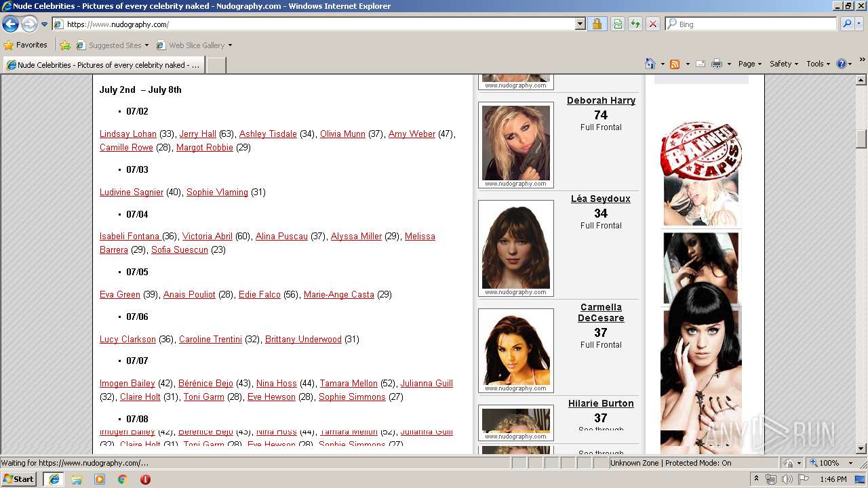The image size is (868, 488).
Task: Open the Web Slice Gallery dropdown
Action: [194, 45]
